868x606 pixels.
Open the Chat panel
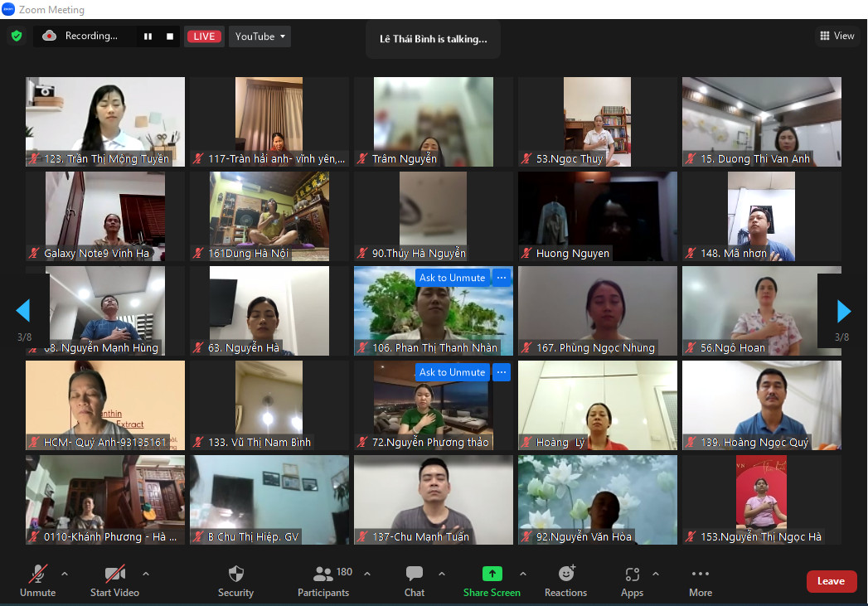(414, 581)
